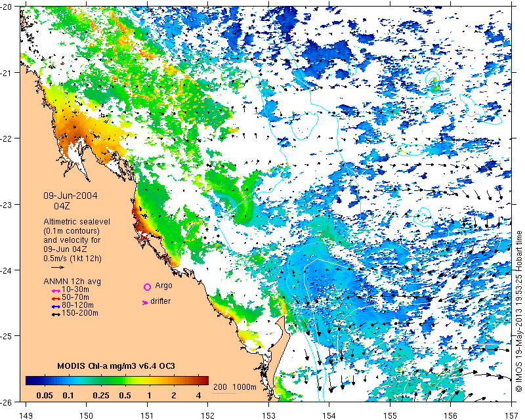The height and width of the screenshot is (420, 525).
Task: Click the 'and velocity for' text line
Action: (x=72, y=240)
